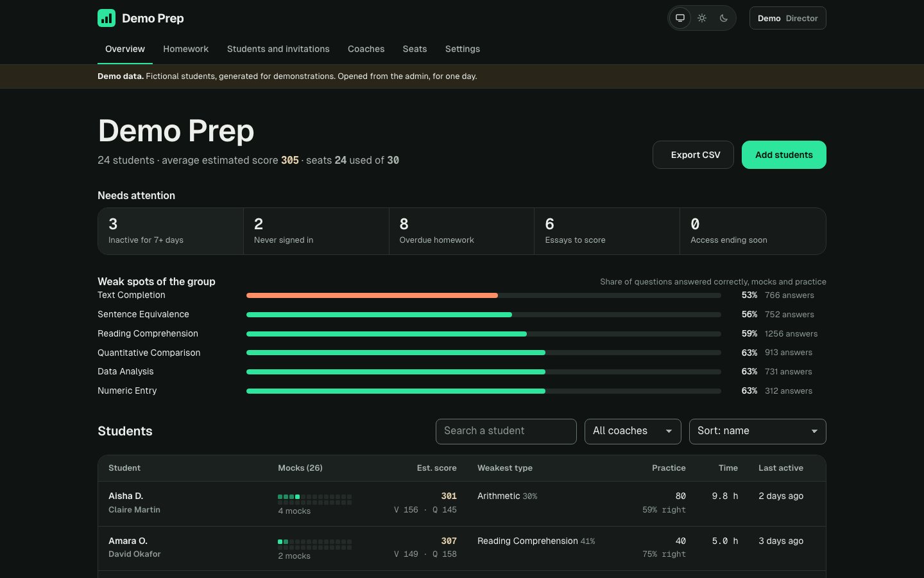Click Reading Comprehension 41% weakest type
Screen dimensions: 924x578
(536, 541)
